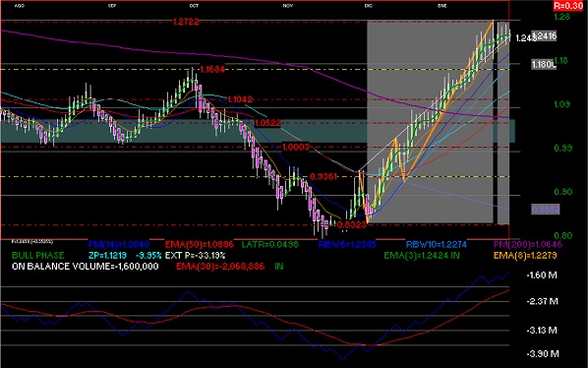588x368 pixels.
Task: Select the current price tag near 1.24
Action: (x=544, y=36)
